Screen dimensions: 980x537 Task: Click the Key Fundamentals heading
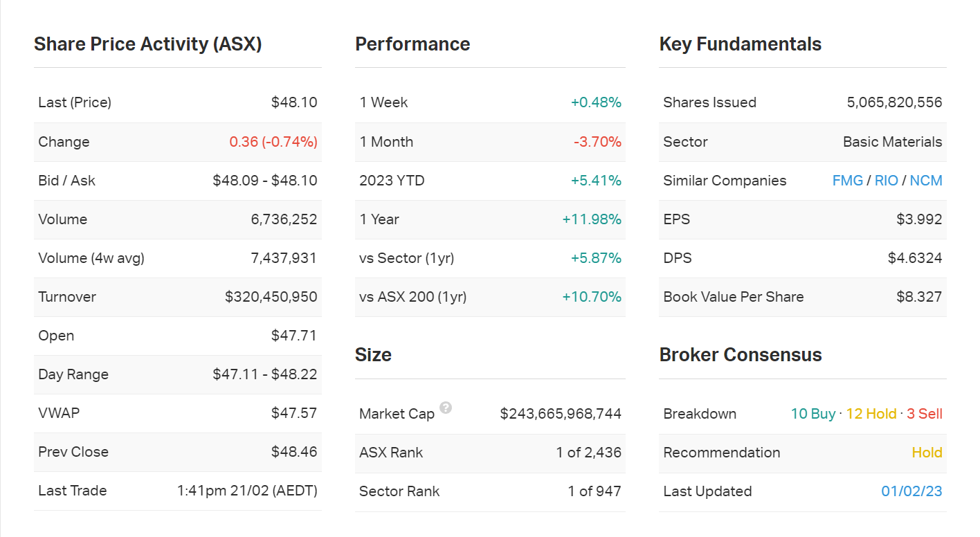pos(740,44)
